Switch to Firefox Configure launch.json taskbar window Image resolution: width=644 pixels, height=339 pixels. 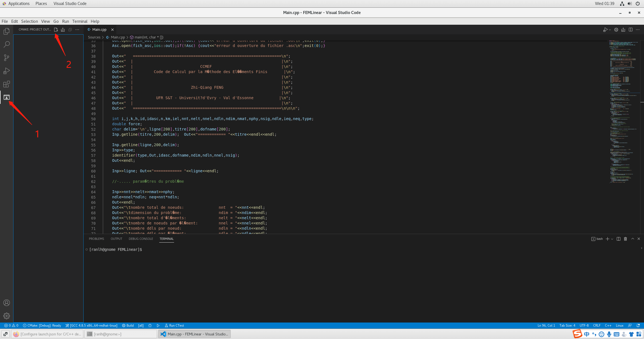pos(47,334)
